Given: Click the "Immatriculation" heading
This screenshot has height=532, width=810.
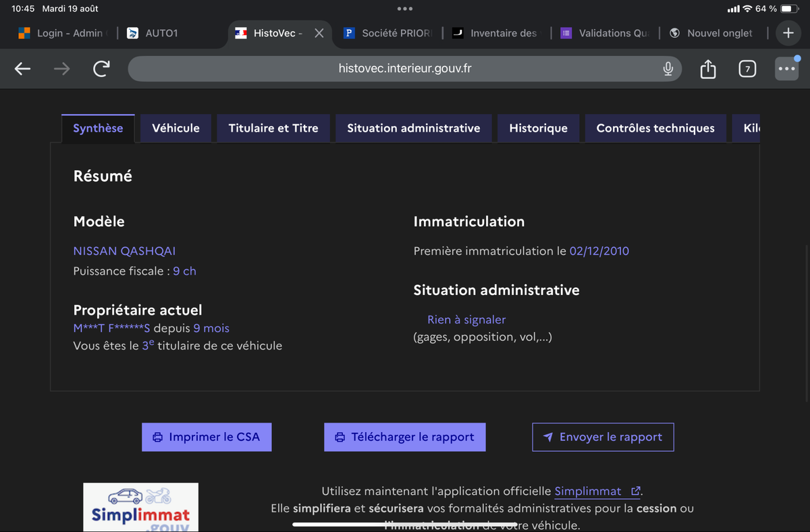Looking at the screenshot, I should click(469, 221).
